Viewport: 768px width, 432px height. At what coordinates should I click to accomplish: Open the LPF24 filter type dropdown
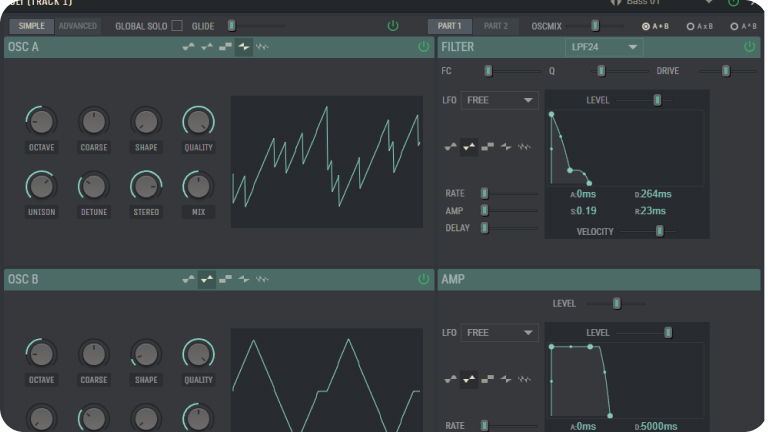(x=604, y=47)
